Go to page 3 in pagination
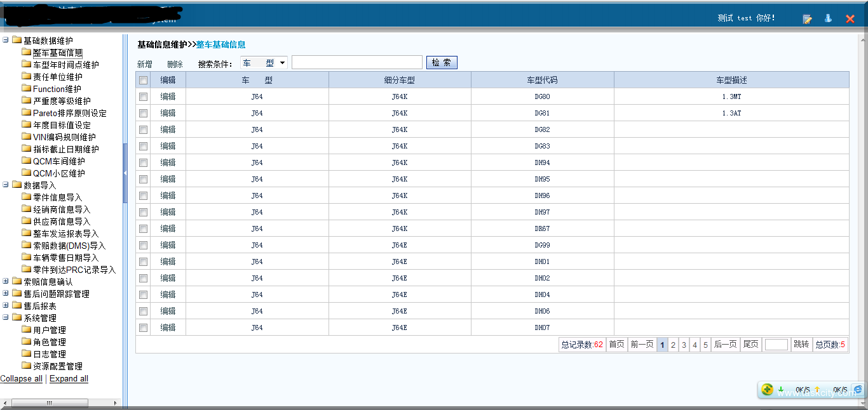 [684, 345]
